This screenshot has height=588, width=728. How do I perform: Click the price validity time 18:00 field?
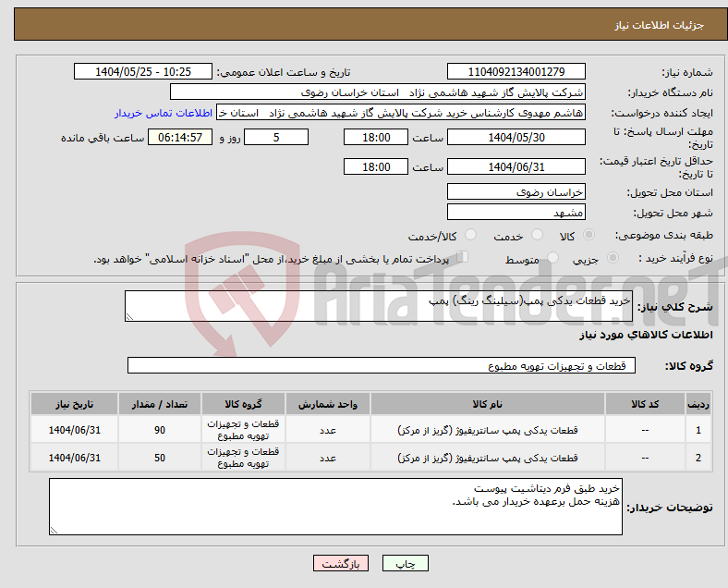point(376,166)
